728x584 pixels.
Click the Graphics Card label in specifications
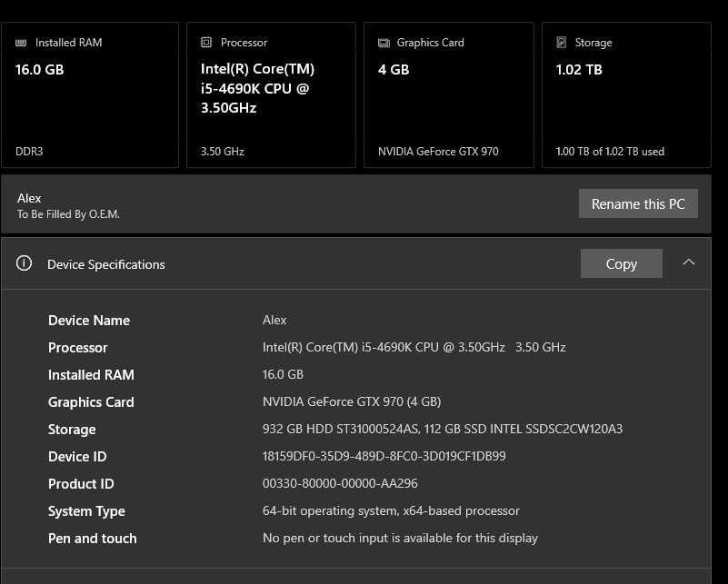91,402
